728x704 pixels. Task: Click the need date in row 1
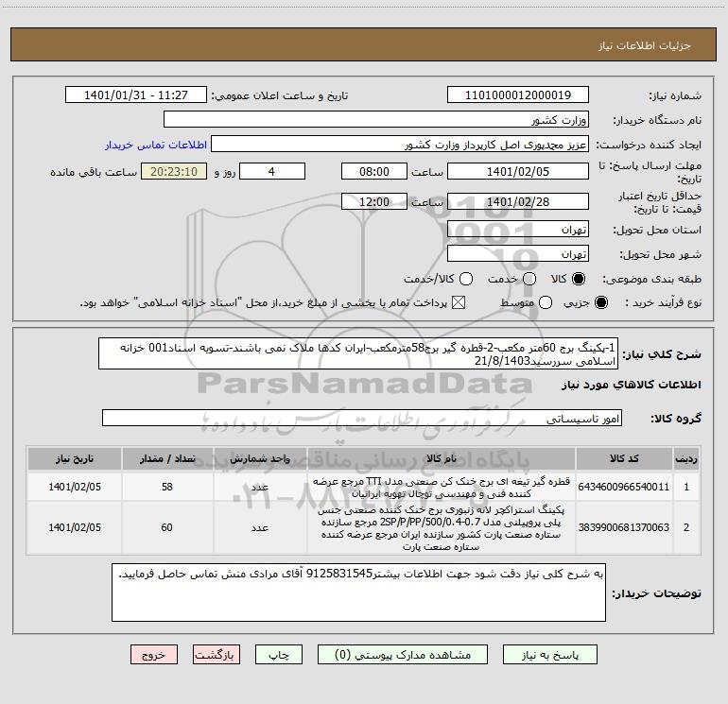point(75,487)
